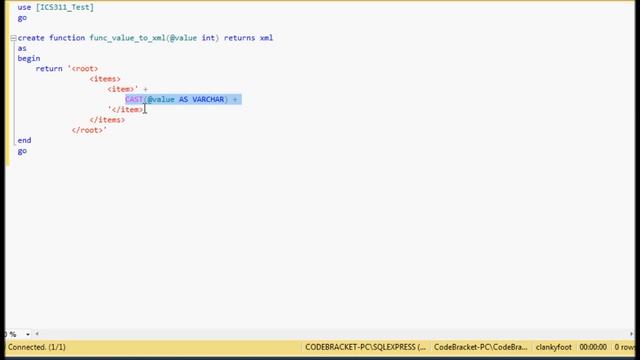Click the '</items>' closing tag line
This screenshot has height=360, width=640.
tap(107, 120)
